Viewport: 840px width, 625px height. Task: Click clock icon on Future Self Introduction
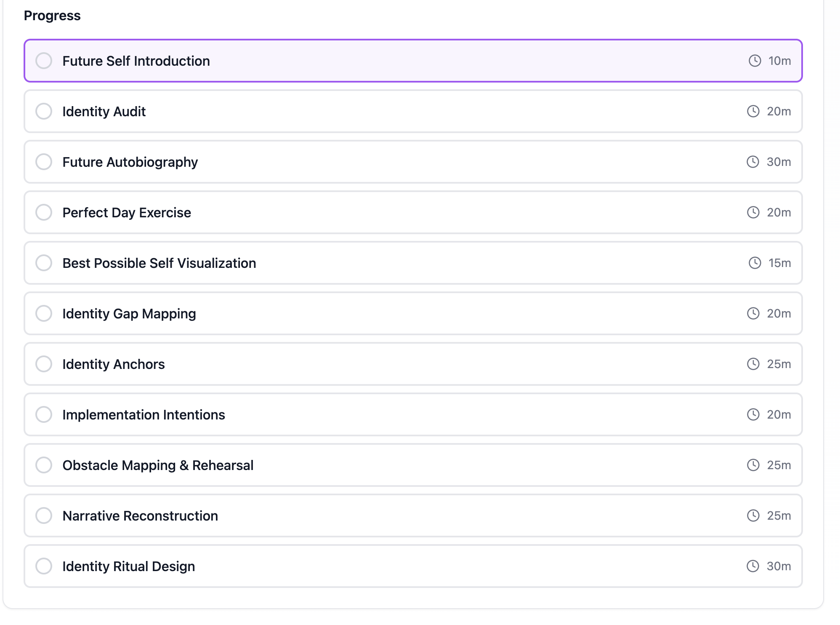[755, 61]
